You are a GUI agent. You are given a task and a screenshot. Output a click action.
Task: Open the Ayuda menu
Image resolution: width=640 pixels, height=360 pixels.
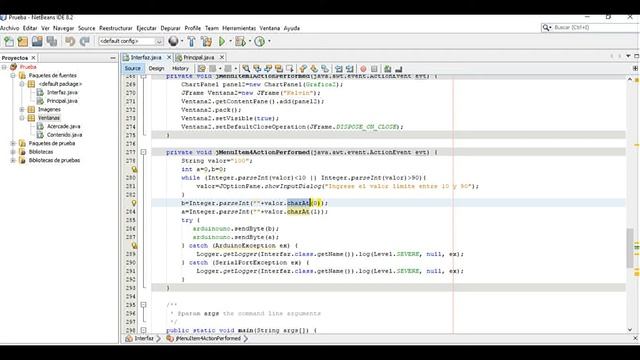coord(291,28)
